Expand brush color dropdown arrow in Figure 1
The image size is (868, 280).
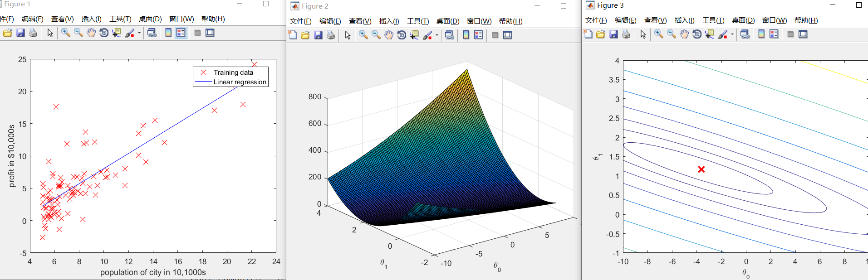coord(139,33)
